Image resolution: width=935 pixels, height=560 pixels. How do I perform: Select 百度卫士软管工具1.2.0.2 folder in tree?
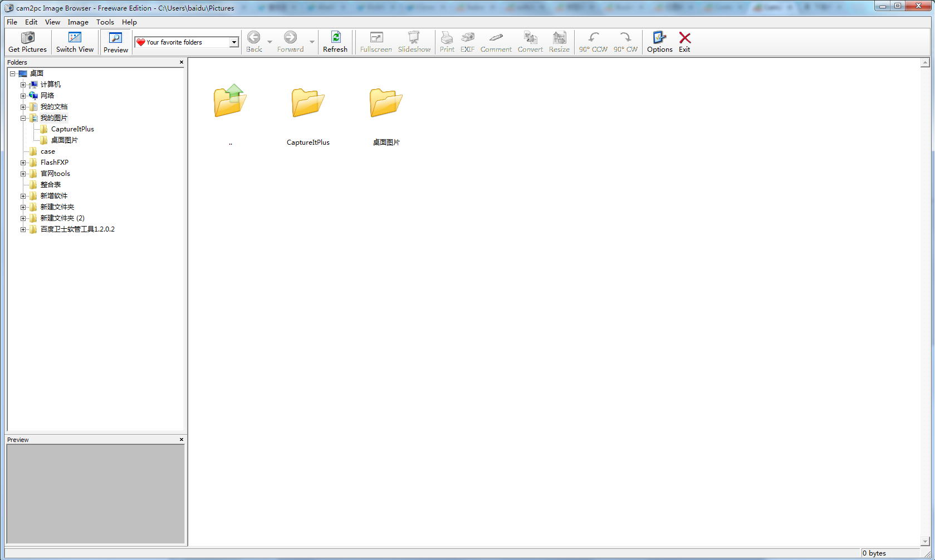click(x=77, y=229)
